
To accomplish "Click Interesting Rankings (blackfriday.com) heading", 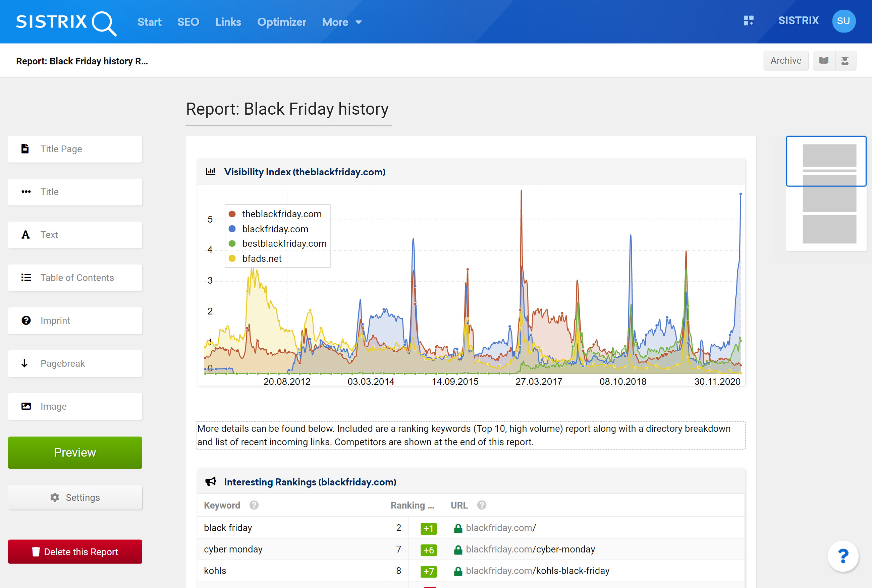I will pyautogui.click(x=310, y=482).
